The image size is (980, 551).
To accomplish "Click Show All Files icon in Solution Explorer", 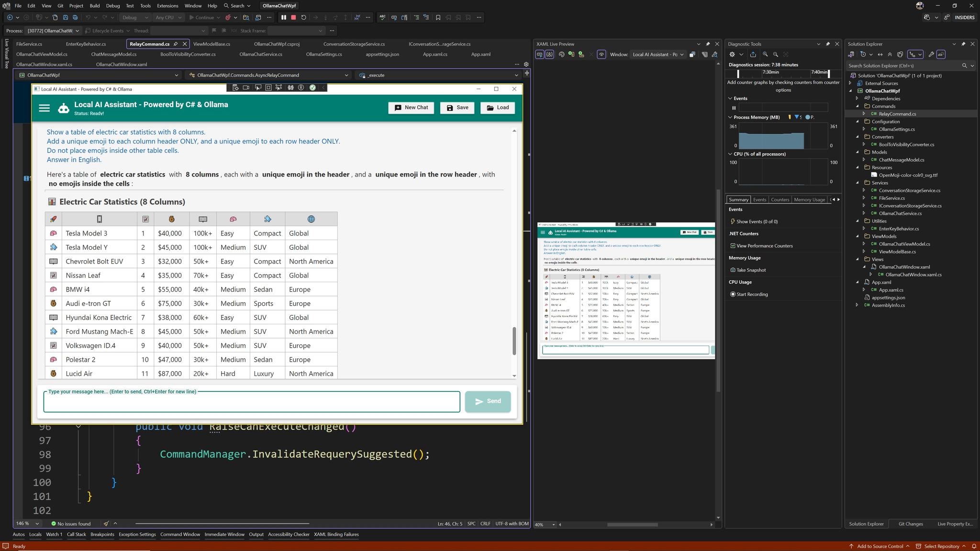I will click(x=900, y=55).
